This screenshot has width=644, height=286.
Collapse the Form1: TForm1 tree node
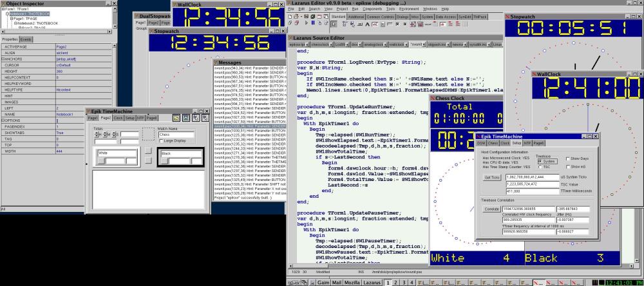pos(3,9)
